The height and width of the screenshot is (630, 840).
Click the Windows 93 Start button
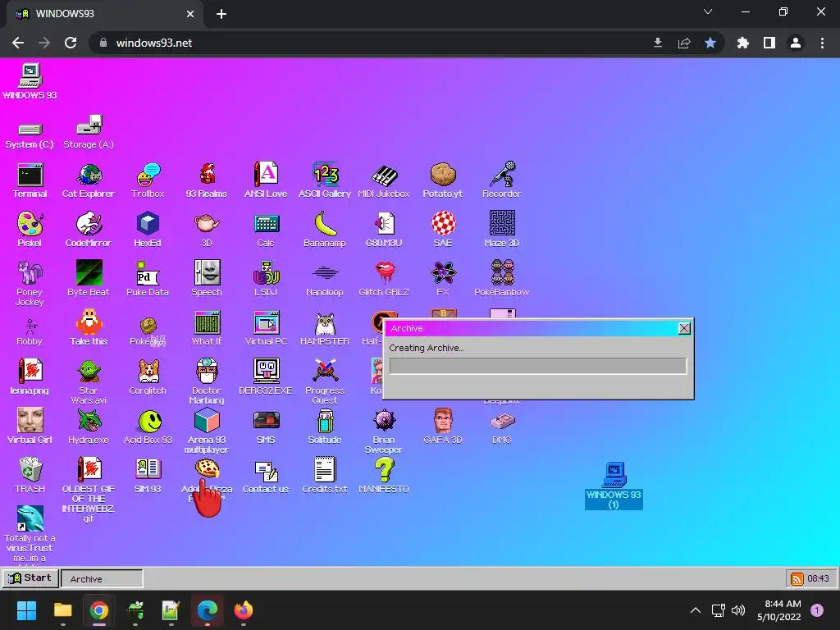30,578
